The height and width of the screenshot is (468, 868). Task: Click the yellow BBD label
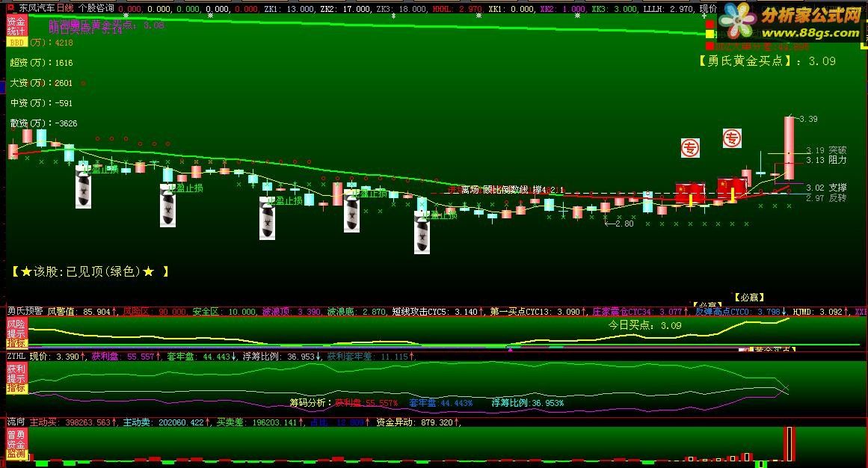click(16, 42)
